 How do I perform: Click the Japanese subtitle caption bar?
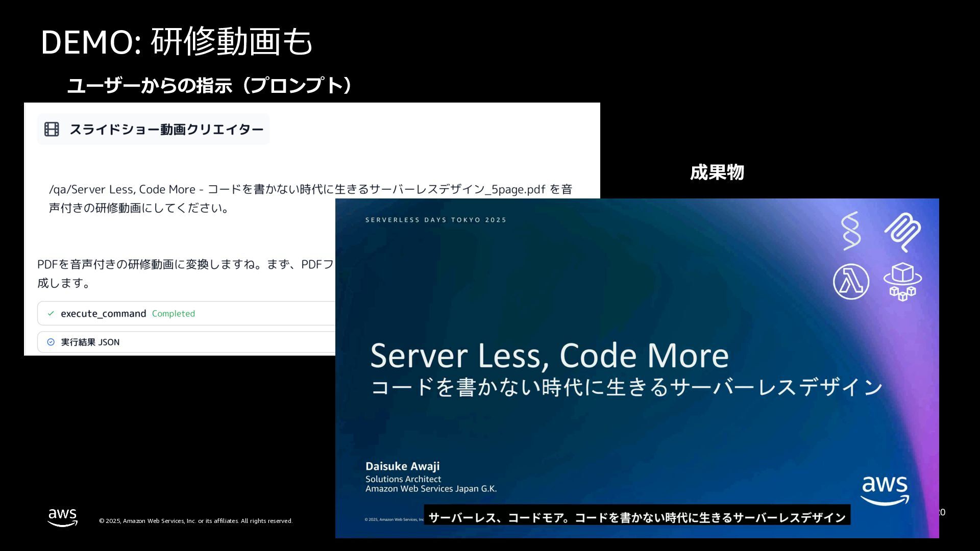click(x=637, y=517)
